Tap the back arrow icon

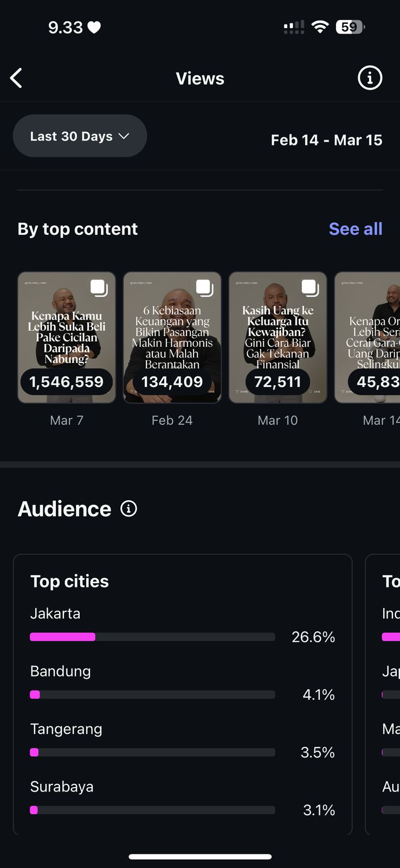[x=16, y=78]
